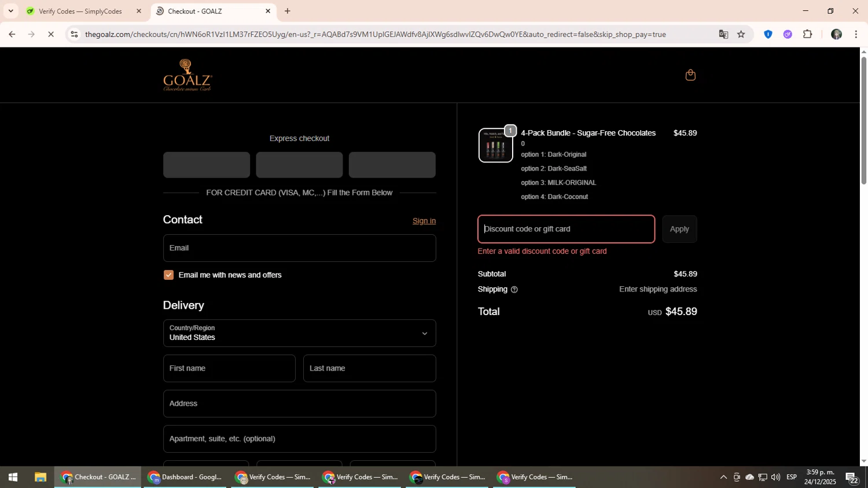Open the volume control in tray
The image size is (868, 488).
(775, 478)
